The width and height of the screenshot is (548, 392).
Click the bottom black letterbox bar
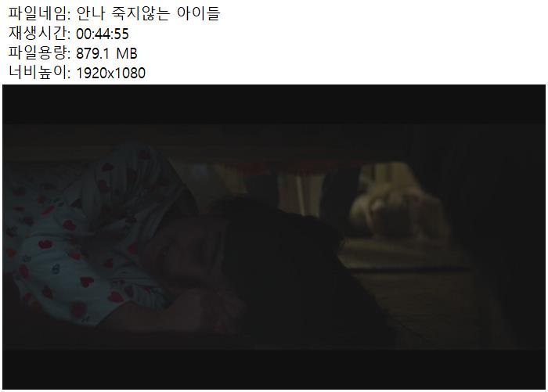[274, 369]
